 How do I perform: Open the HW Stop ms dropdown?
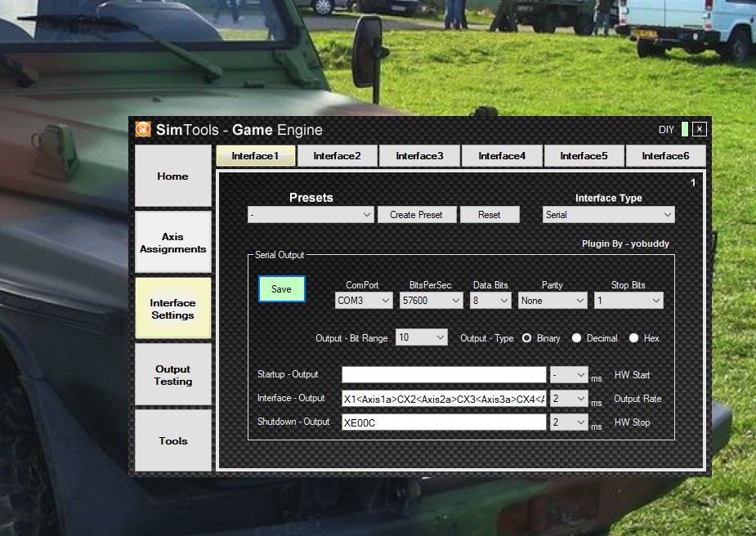pyautogui.click(x=569, y=422)
